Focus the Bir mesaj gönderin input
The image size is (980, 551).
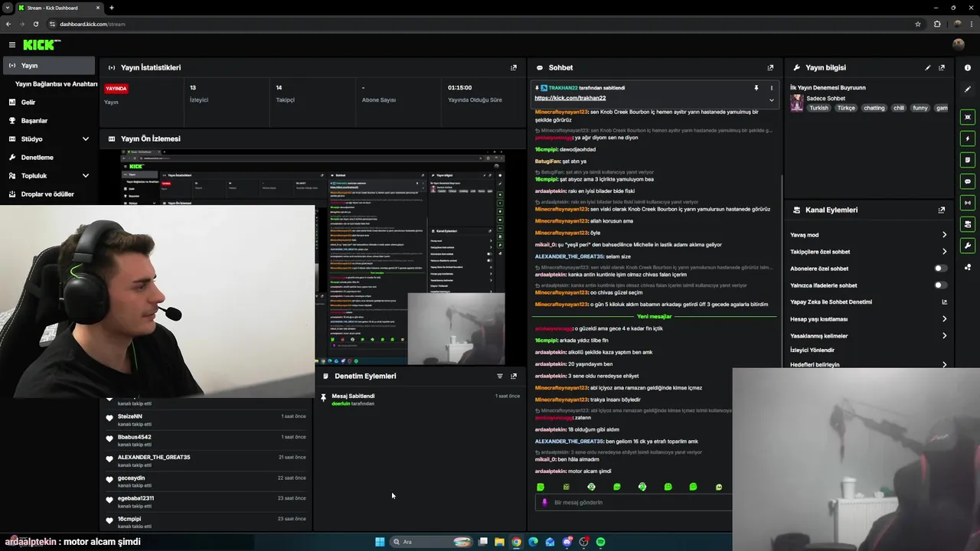pyautogui.click(x=632, y=503)
